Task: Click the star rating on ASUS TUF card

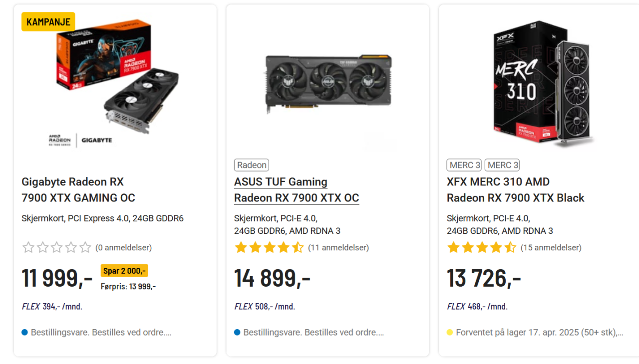Action: pos(269,247)
